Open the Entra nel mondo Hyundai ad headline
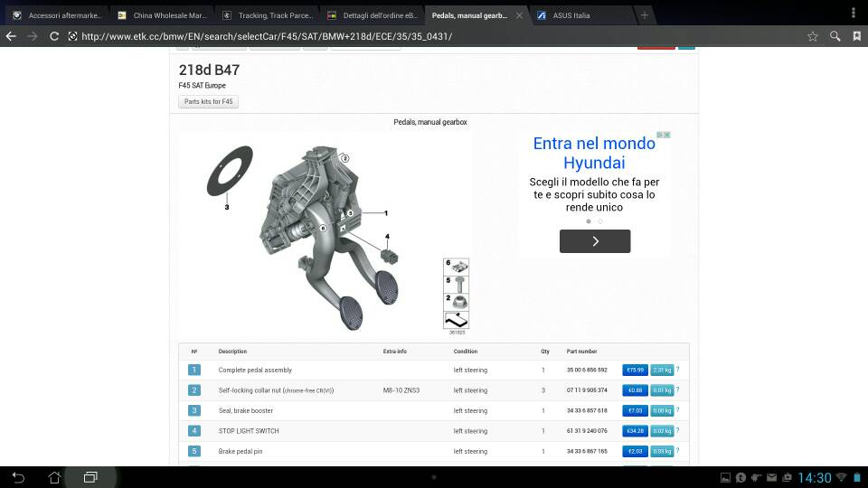Screen dimensions: 868x488 (595, 154)
